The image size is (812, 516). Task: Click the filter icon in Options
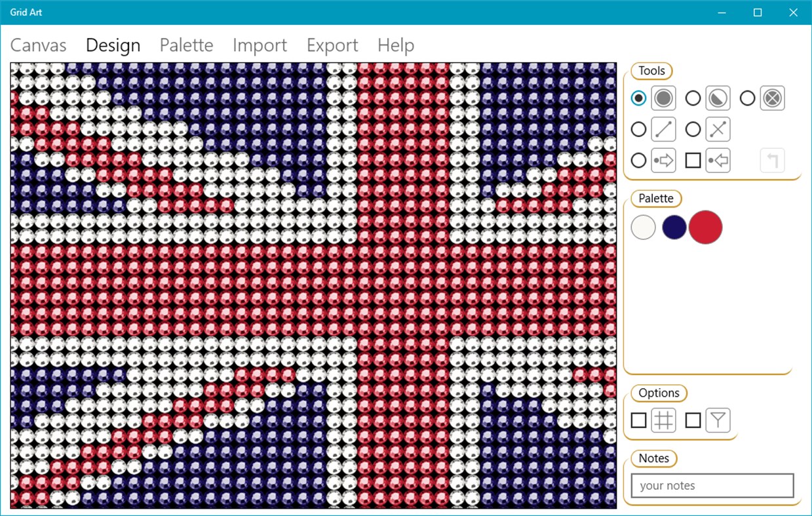(718, 420)
